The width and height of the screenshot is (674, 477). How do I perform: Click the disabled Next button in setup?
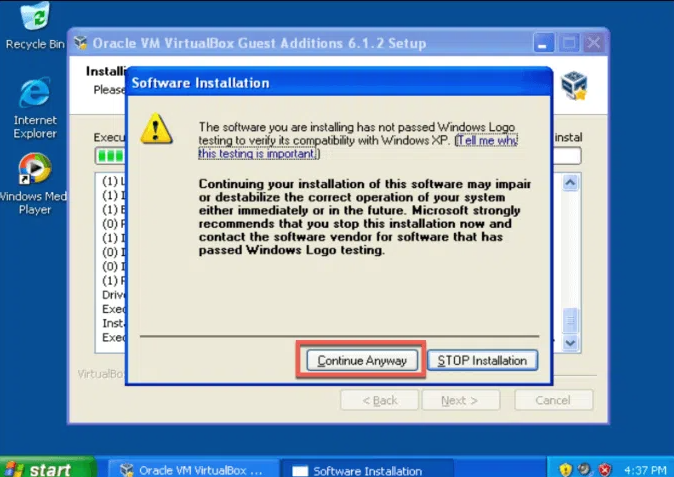(460, 401)
